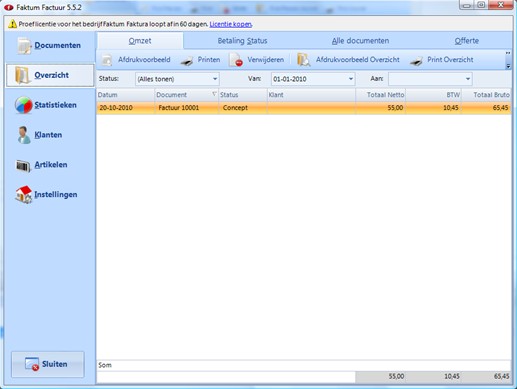Image resolution: width=517 pixels, height=389 pixels.
Task: Sort by the BTW column header
Action: [x=434, y=95]
